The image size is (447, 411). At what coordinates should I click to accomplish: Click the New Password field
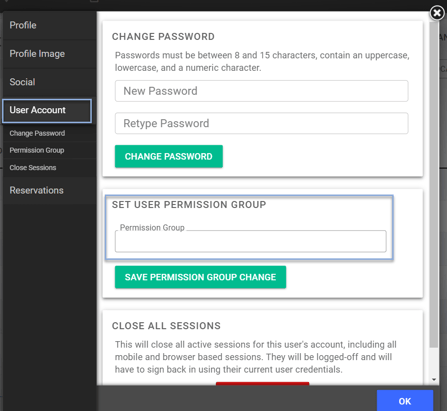click(x=262, y=91)
